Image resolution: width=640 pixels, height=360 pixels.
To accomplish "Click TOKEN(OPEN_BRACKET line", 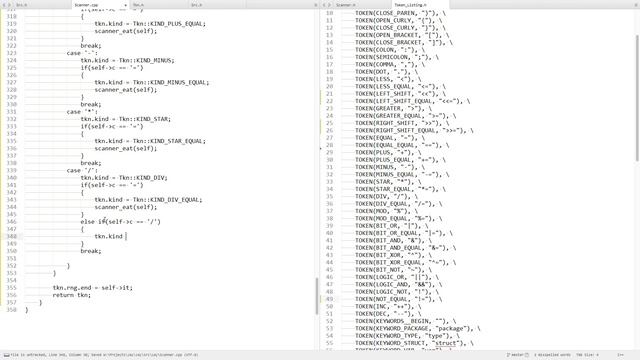I will pyautogui.click(x=402, y=35).
